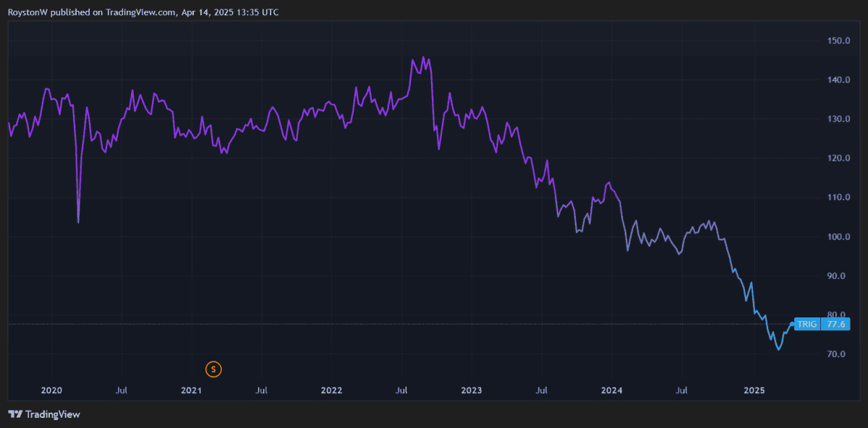This screenshot has height=428, width=868.
Task: Click the orange S event marker
Action: click(x=213, y=369)
